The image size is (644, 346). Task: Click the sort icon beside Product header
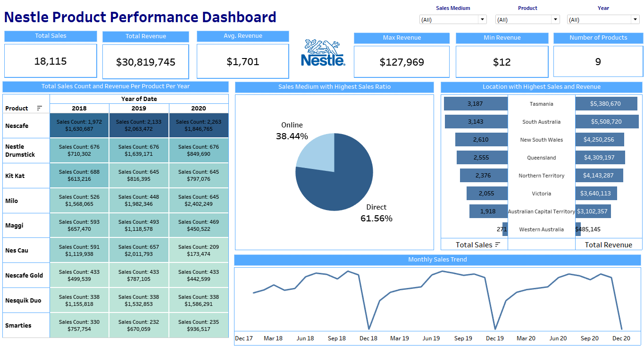click(39, 109)
